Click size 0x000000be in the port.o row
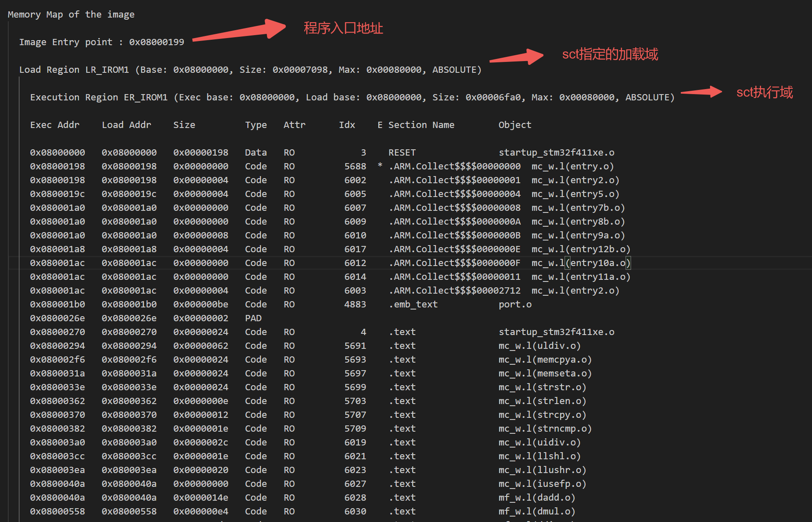Viewport: 812px width, 522px height. coord(201,304)
